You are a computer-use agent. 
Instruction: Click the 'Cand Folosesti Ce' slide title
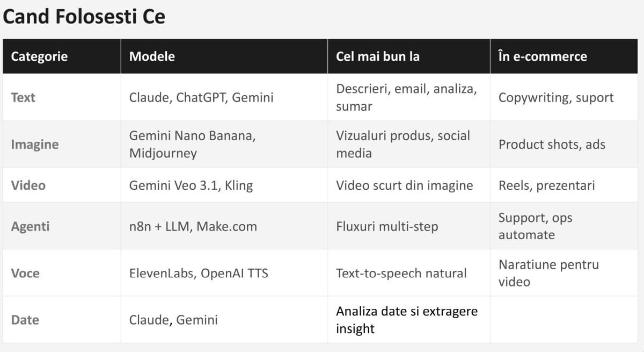84,17
